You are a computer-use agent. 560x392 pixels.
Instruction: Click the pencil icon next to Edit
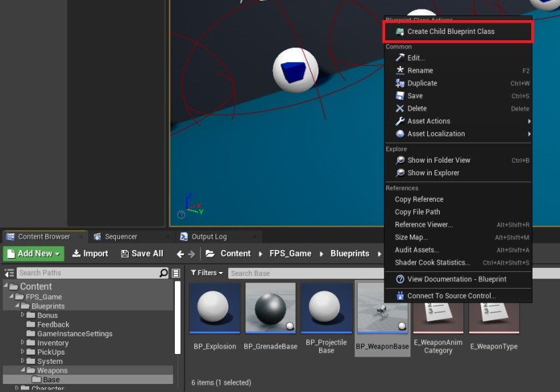(400, 58)
